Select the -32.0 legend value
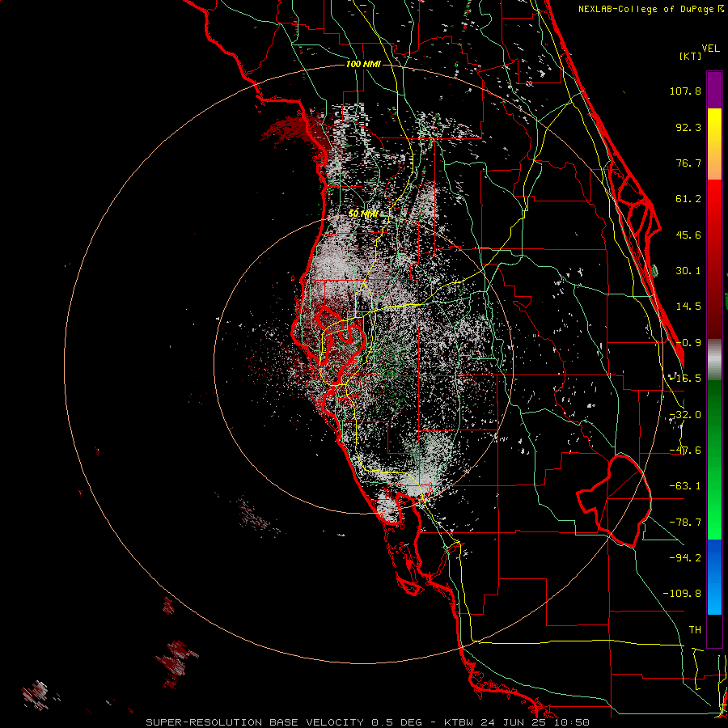 685,415
